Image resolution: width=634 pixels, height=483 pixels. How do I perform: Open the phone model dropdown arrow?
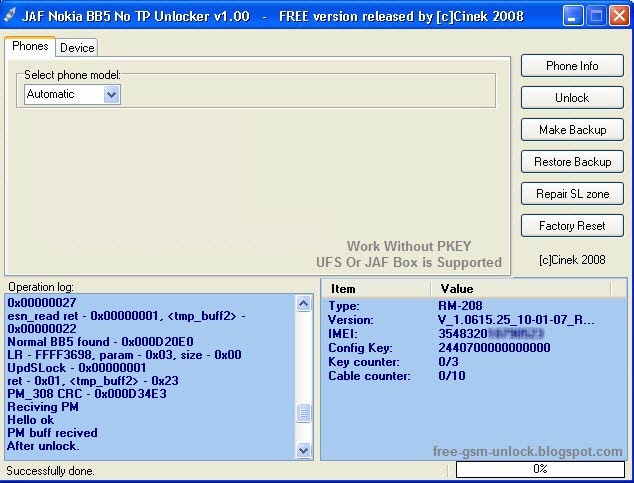pyautogui.click(x=111, y=95)
